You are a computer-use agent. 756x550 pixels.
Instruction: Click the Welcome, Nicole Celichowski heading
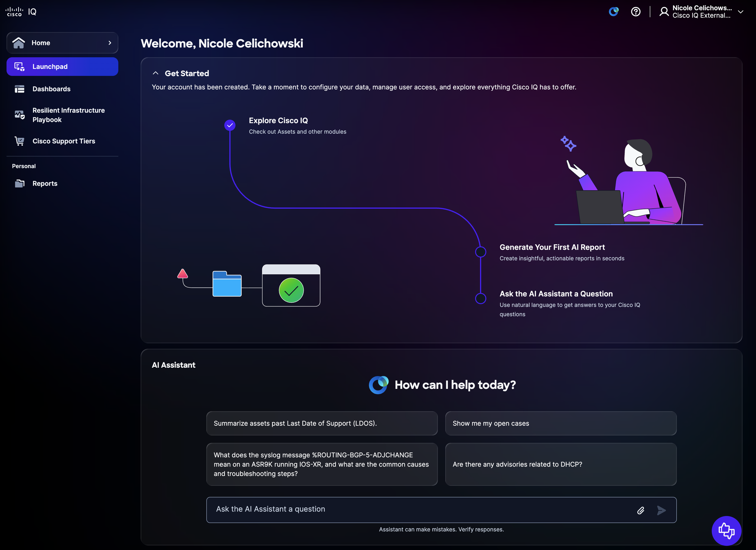click(222, 43)
